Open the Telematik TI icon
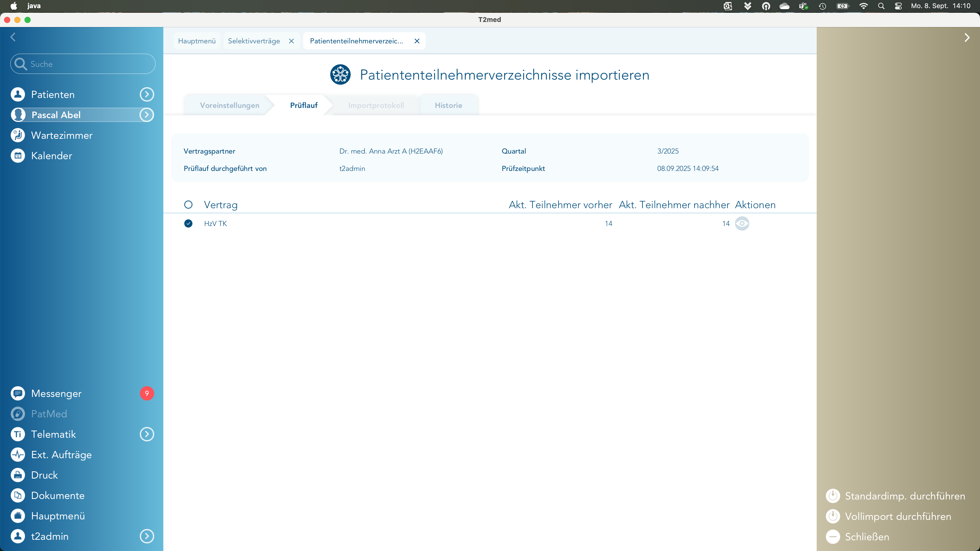This screenshot has height=551, width=980. click(x=18, y=434)
